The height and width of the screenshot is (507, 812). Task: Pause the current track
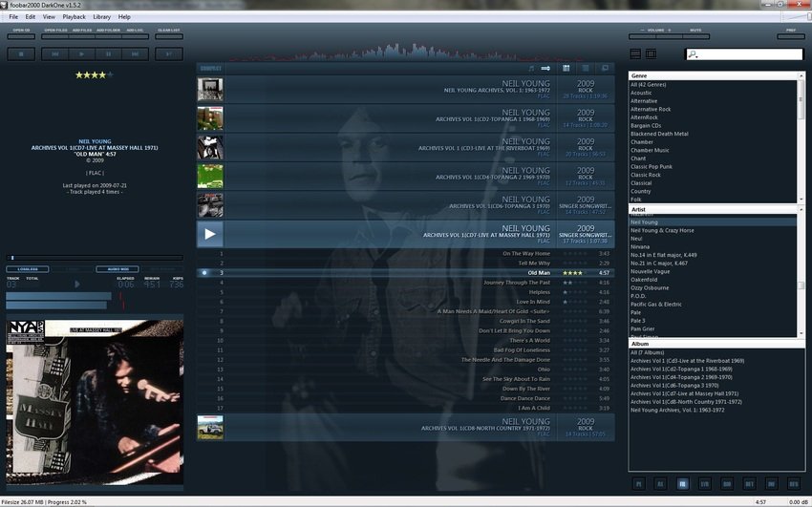click(108, 53)
